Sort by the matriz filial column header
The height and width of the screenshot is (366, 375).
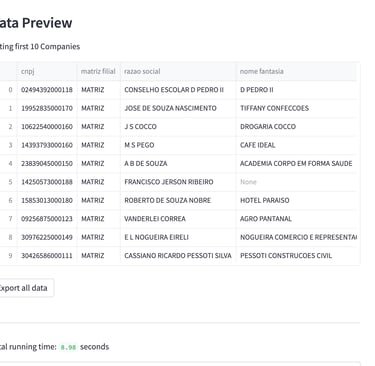pos(99,71)
